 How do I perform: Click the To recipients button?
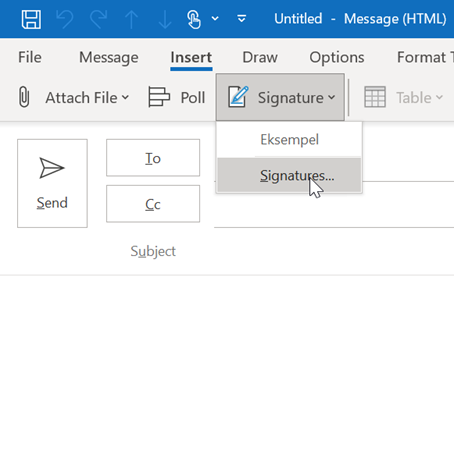[153, 158]
